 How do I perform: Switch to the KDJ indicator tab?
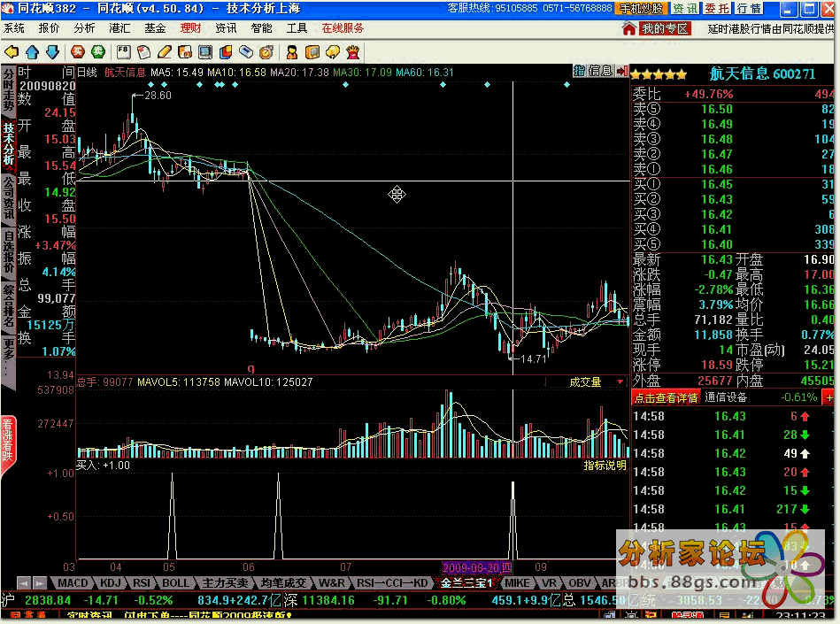[111, 582]
